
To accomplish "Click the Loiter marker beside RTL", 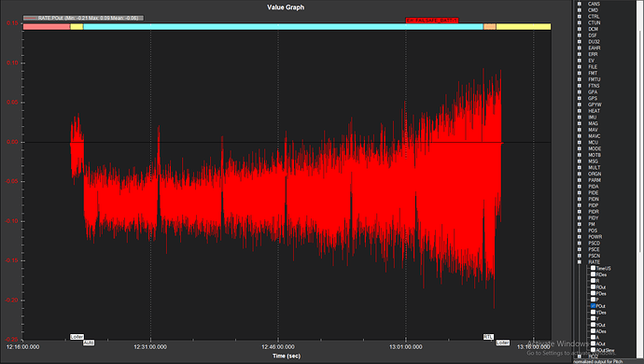I will [x=502, y=343].
